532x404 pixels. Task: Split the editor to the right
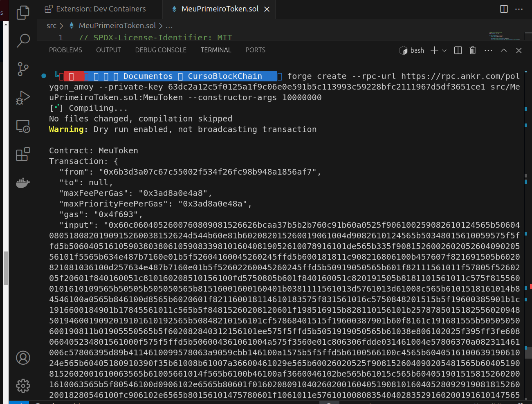click(504, 9)
